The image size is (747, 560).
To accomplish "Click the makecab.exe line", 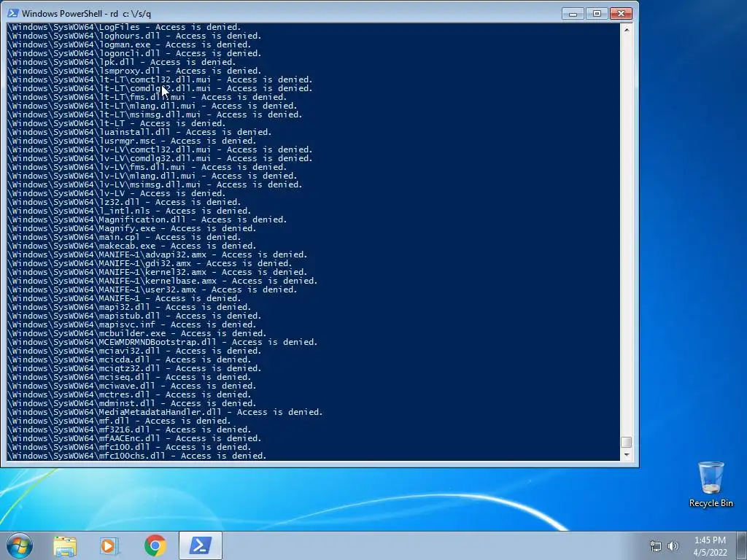I will (132, 246).
